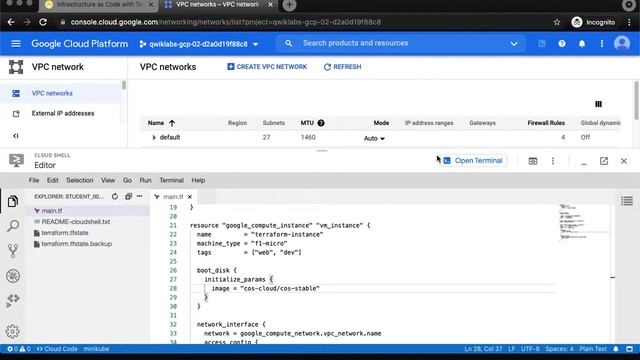640x360 pixels.
Task: Switch to Infrastructure as Code browser tab
Action: tap(99, 5)
